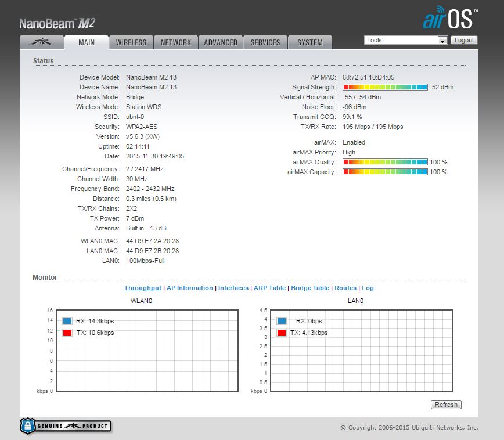Select the AP MAC address 68:72:51:10:D4:05
Screen dimensions: 504x440
tap(368, 77)
